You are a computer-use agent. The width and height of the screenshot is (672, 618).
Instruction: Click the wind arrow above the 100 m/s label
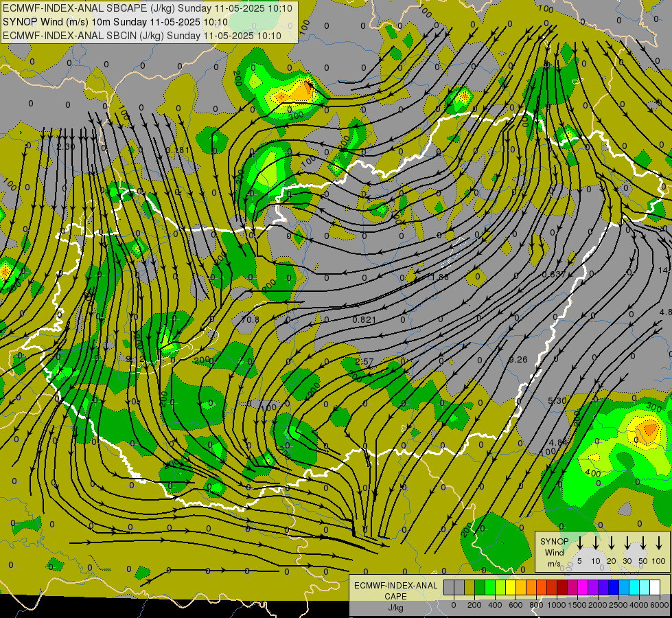(659, 543)
